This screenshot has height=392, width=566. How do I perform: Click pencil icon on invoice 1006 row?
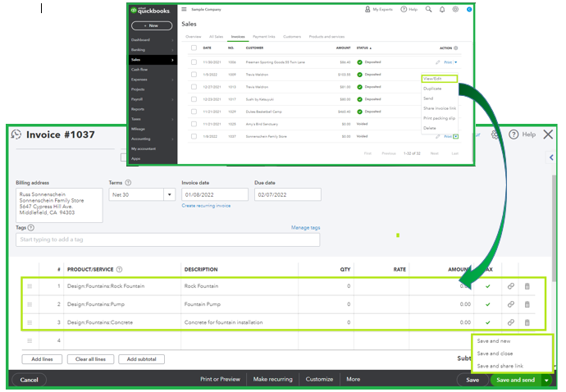coord(438,62)
